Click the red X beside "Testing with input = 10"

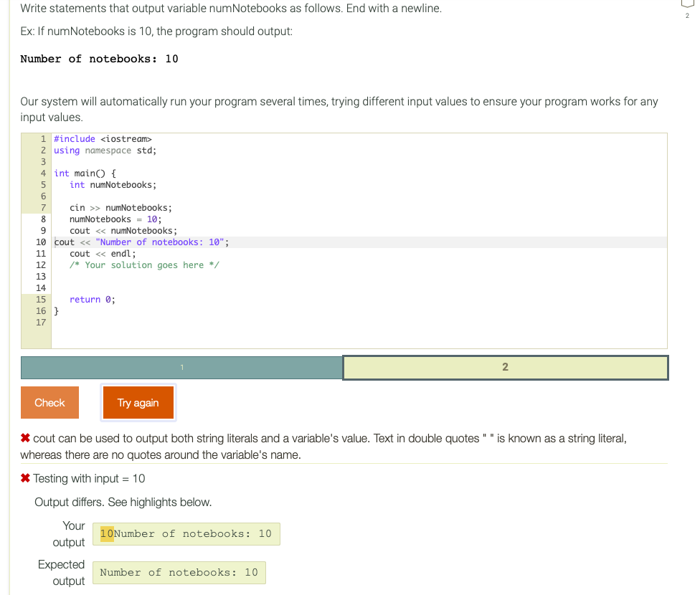[26, 478]
